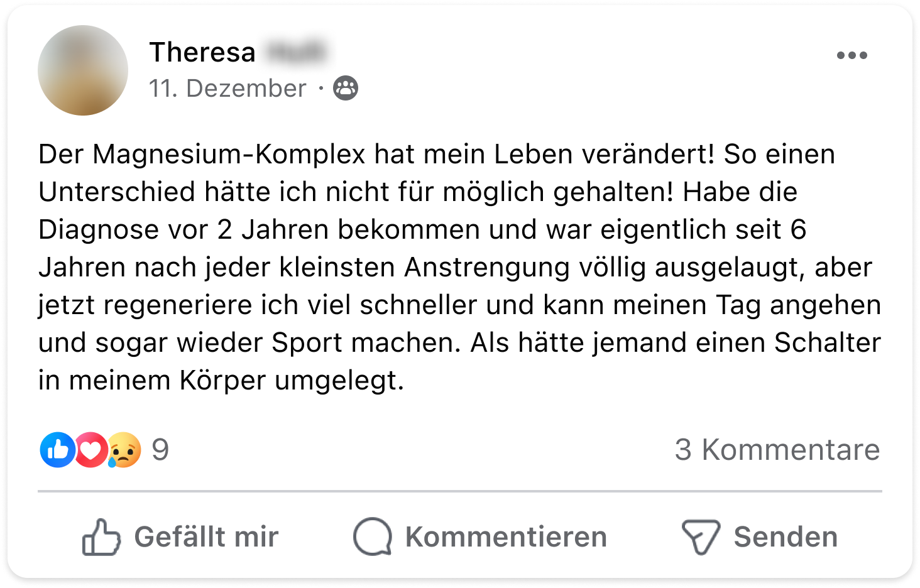Click the thumbs-up outline icon beside Gefällt mir

[101, 537]
